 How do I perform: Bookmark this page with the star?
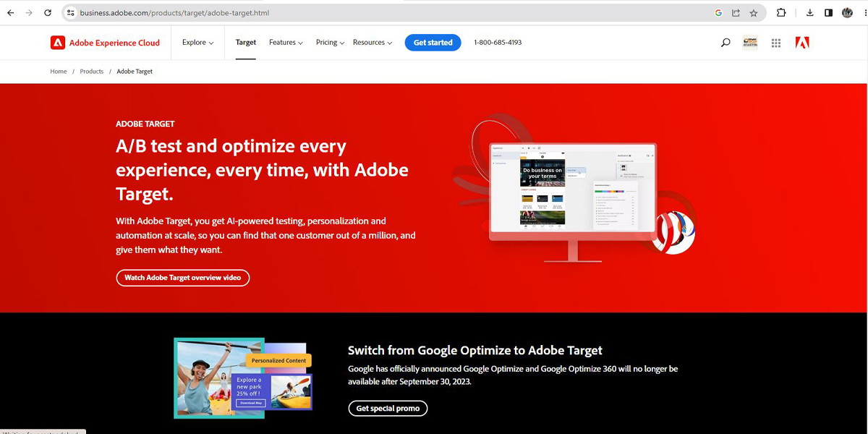[753, 13]
